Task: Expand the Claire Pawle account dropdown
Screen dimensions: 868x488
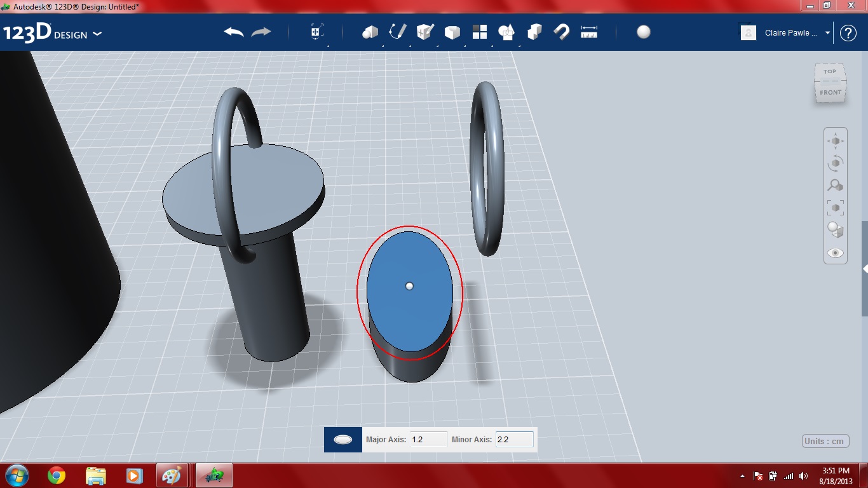Action: pos(827,33)
